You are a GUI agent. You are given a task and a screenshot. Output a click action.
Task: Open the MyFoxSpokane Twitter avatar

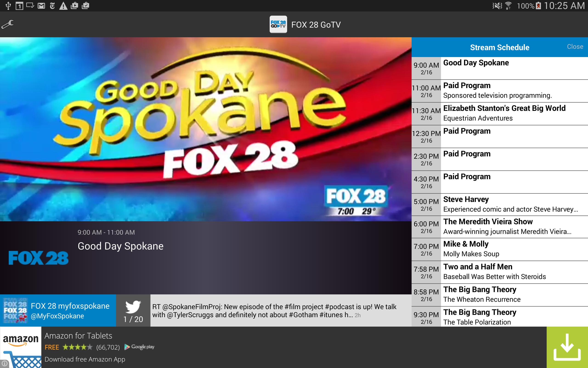point(15,310)
